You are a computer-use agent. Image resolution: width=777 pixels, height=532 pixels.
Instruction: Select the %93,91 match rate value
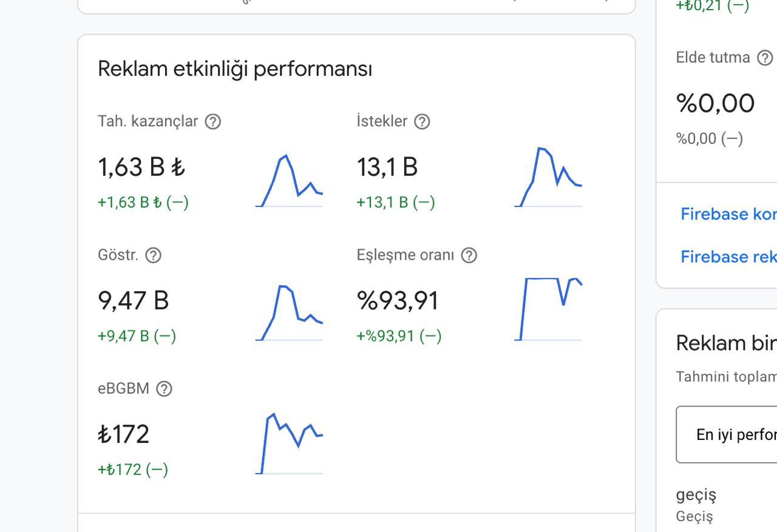click(398, 300)
